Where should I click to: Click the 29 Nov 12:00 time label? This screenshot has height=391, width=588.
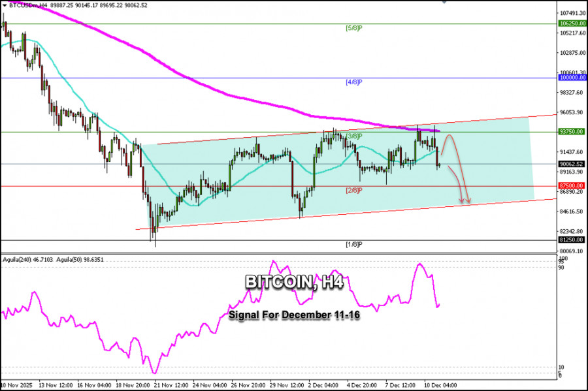coord(287,385)
